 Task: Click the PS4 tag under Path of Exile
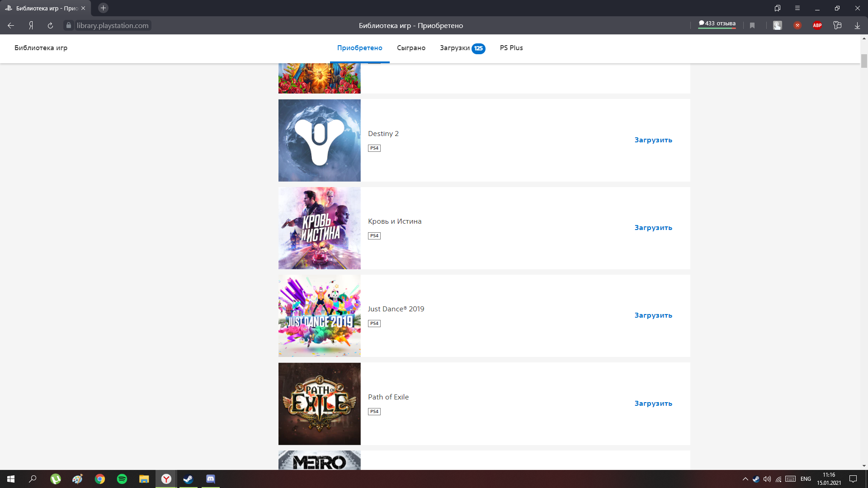tap(374, 412)
